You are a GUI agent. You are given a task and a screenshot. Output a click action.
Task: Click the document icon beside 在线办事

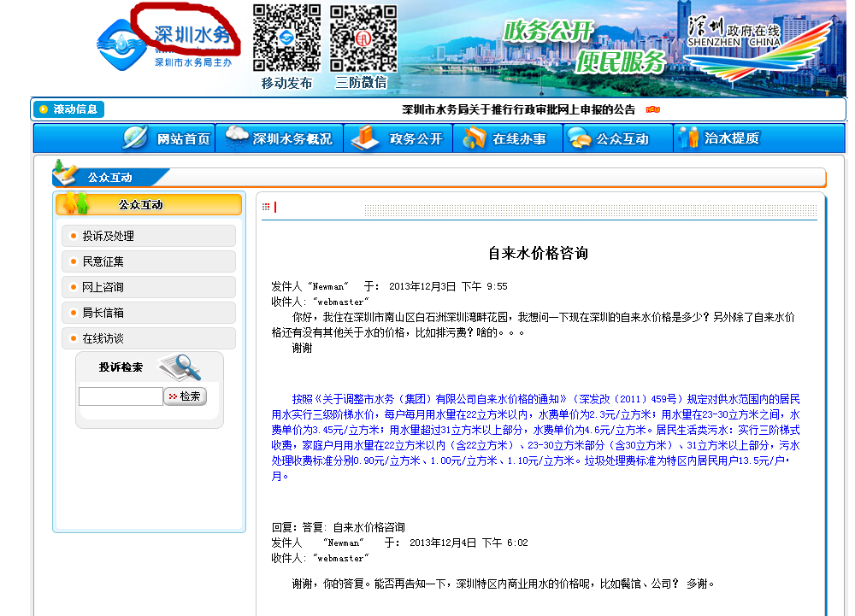point(474,138)
